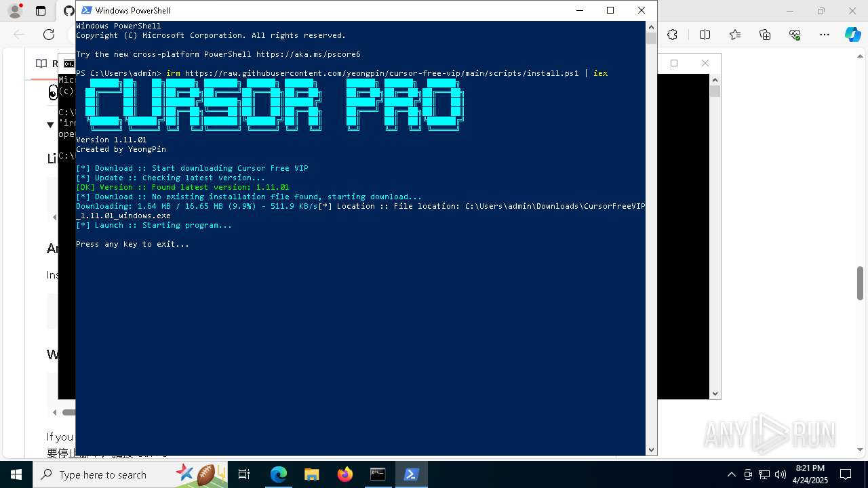
Task: Open the network icon in system tray
Action: point(764,474)
